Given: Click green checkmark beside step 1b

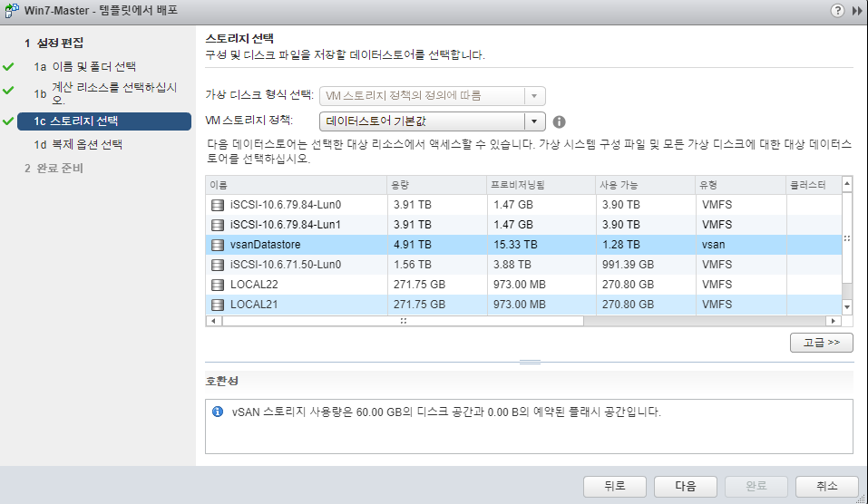Looking at the screenshot, I should (8, 90).
